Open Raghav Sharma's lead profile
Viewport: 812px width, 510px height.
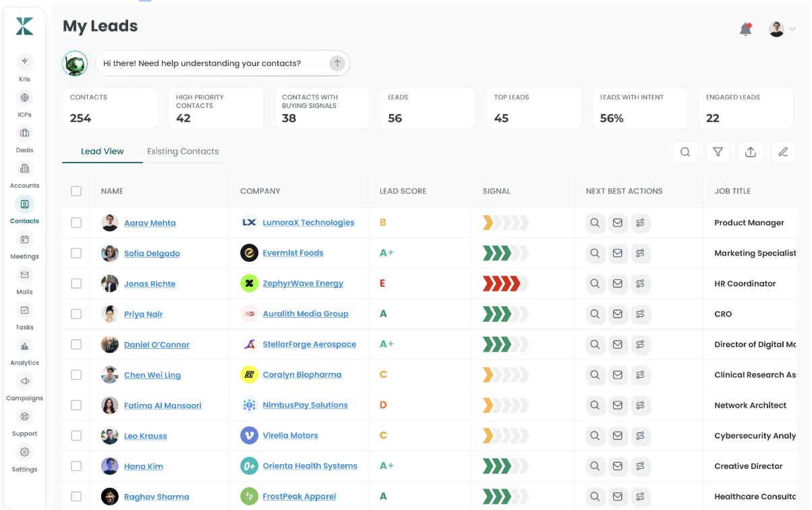tap(156, 497)
